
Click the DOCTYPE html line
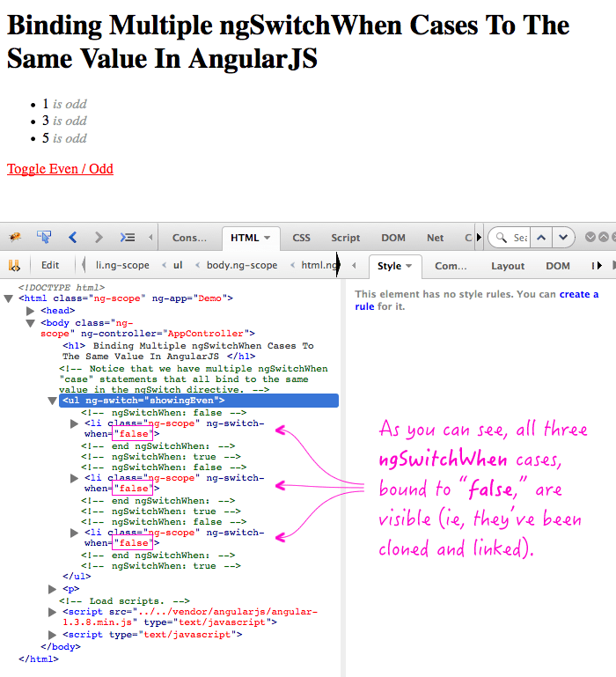pyautogui.click(x=62, y=288)
